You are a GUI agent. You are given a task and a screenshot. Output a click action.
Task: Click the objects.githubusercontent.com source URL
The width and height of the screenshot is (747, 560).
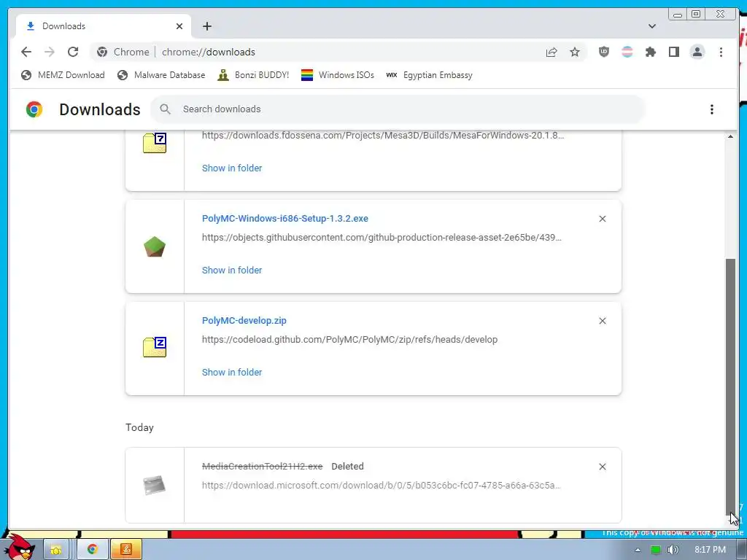[x=382, y=237]
